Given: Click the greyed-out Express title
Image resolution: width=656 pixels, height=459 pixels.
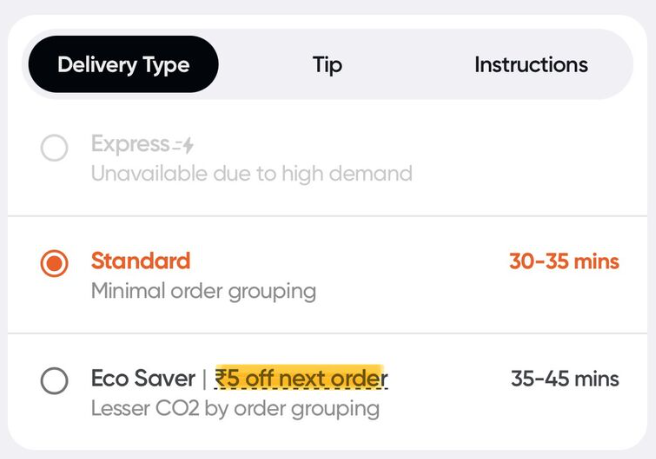Looking at the screenshot, I should (x=130, y=144).
